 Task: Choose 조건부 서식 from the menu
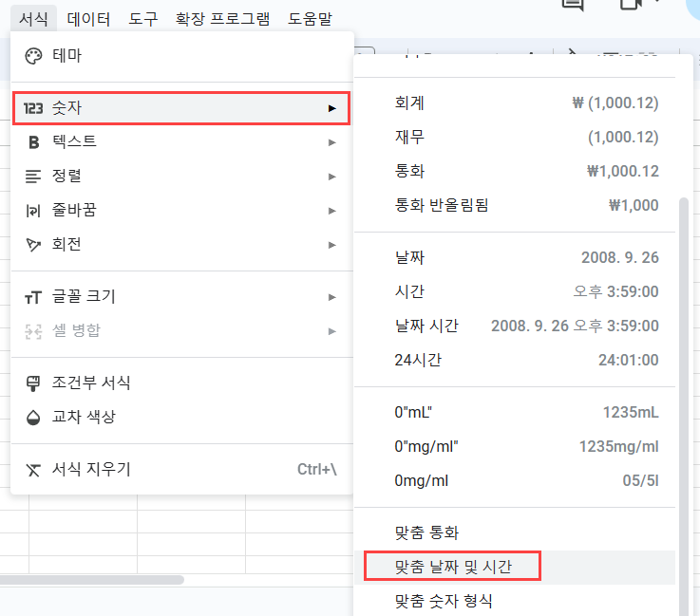[x=182, y=383]
